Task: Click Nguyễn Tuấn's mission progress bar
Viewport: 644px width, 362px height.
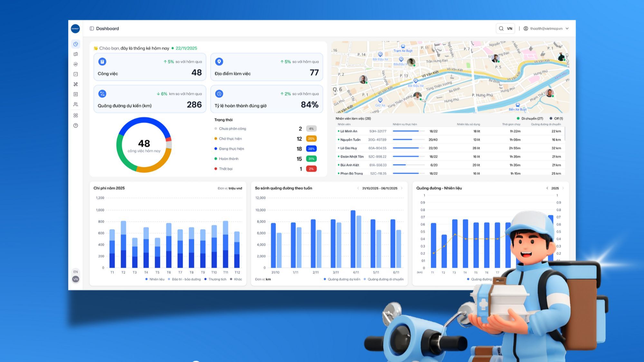Action: coord(408,140)
